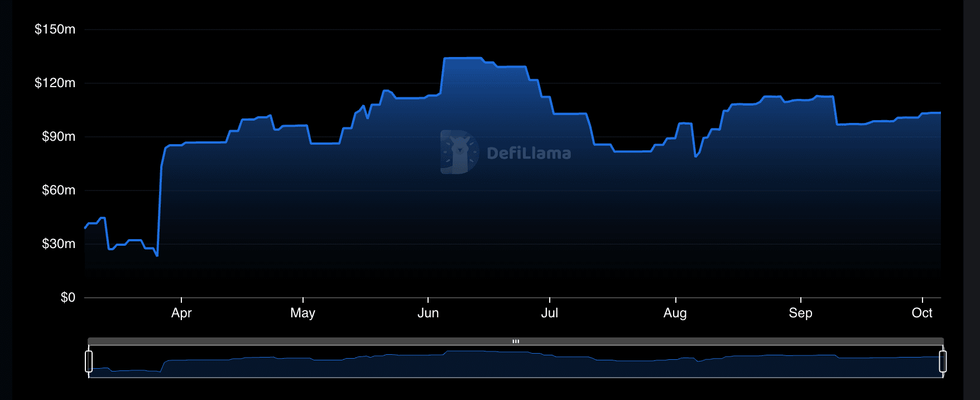Grab the left handle of the range slider
980x400 pixels.
(x=89, y=361)
